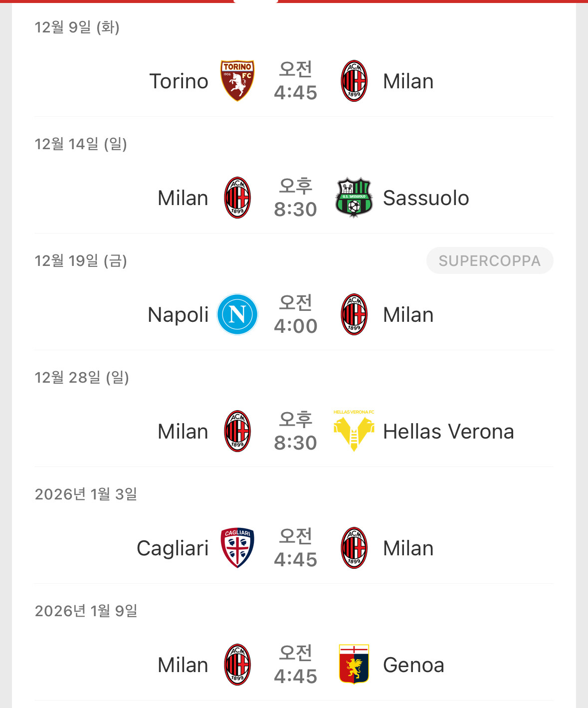
Task: Select the Napoli blue N badge
Action: (237, 314)
